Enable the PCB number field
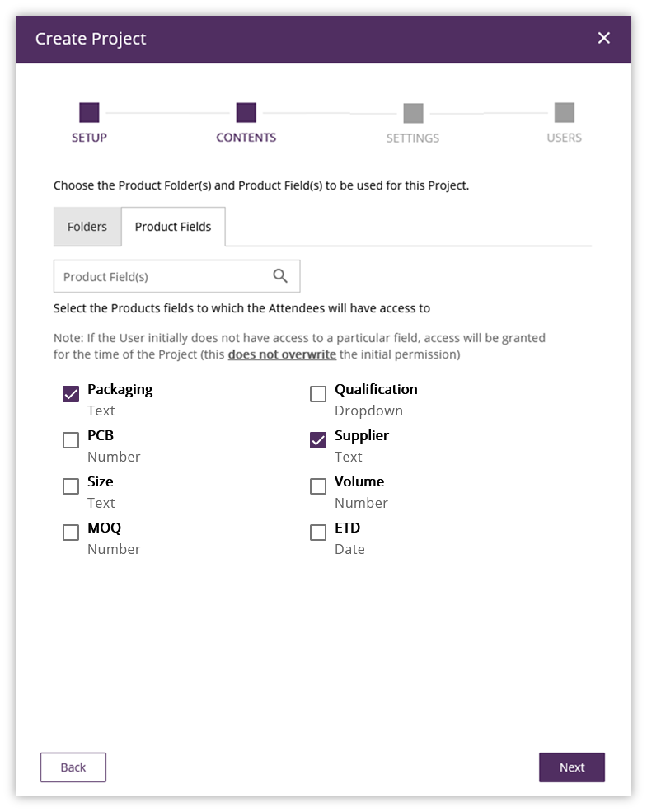 (x=71, y=440)
